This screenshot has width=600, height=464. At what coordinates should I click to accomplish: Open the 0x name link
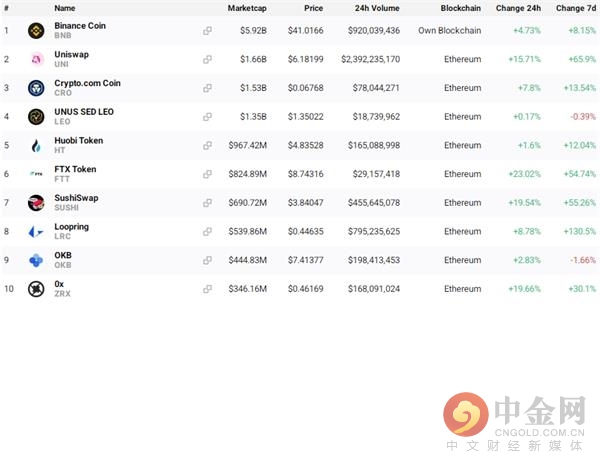point(59,284)
